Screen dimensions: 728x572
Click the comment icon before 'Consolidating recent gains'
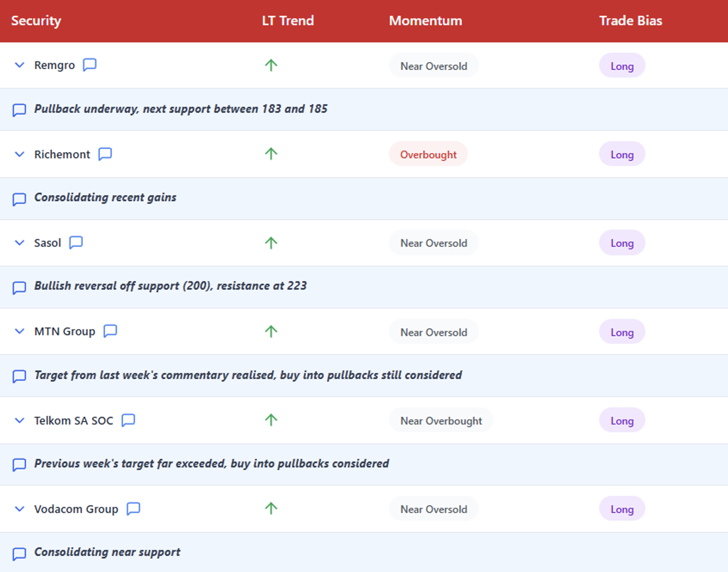tap(19, 199)
